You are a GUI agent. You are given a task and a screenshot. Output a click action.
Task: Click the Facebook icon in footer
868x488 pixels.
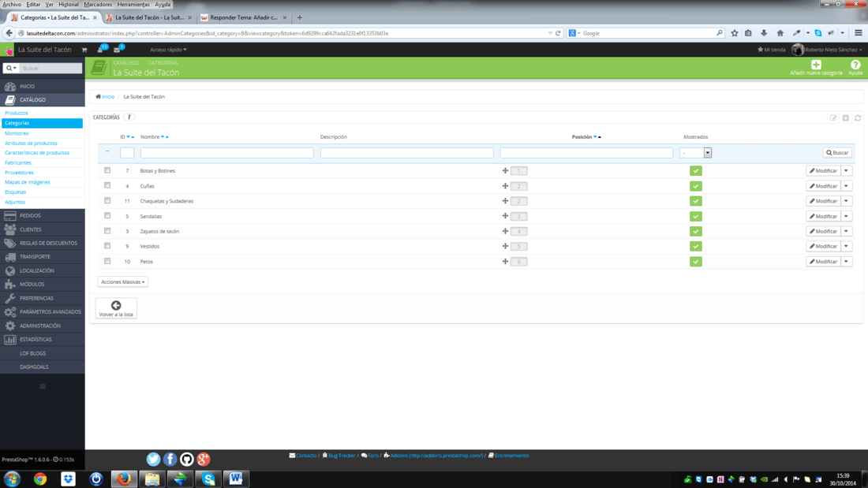170,459
